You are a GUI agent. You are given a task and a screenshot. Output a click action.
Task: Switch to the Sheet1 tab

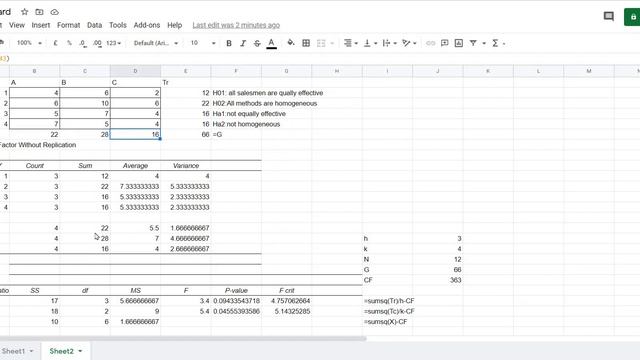(x=13, y=351)
